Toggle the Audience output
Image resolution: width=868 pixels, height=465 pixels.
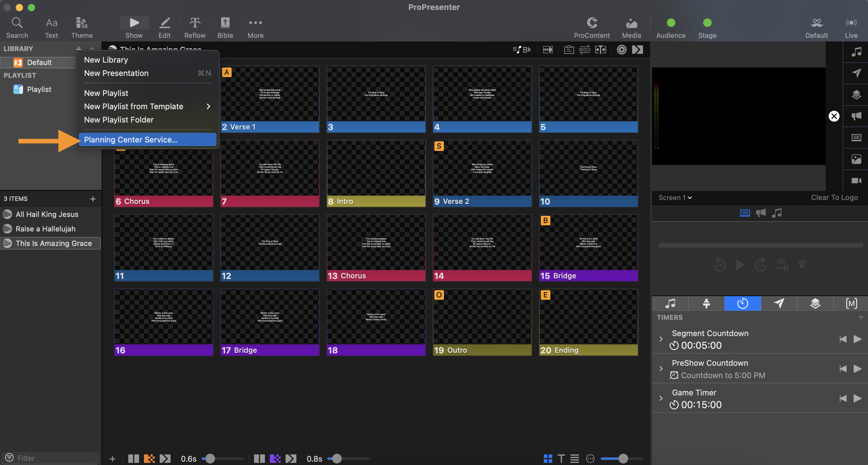coord(671,28)
